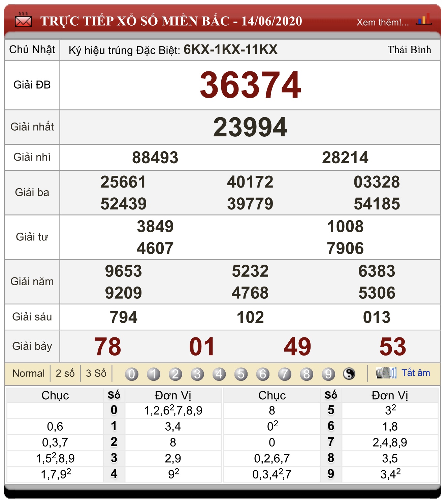Select the number 9 ball filter
This screenshot has width=448, height=500.
pos(328,374)
